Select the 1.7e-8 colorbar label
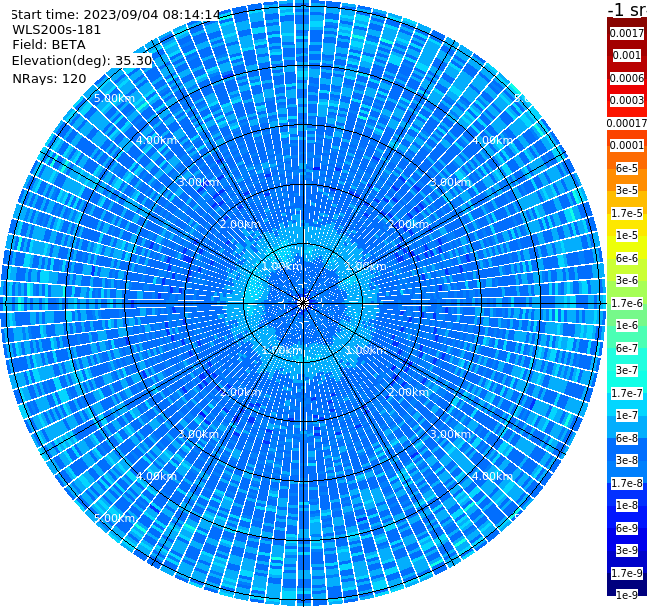The width and height of the screenshot is (647, 607). pos(627,483)
